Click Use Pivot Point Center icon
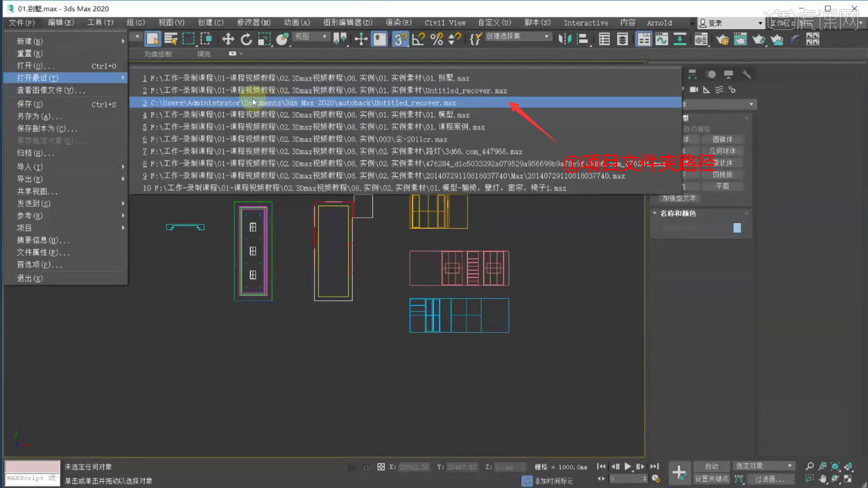The image size is (868, 488). point(340,39)
